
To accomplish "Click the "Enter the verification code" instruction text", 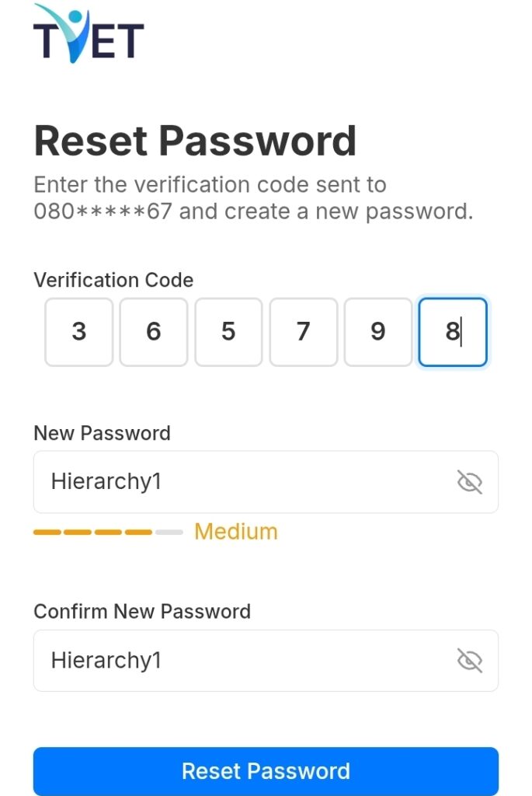I will (210, 186).
